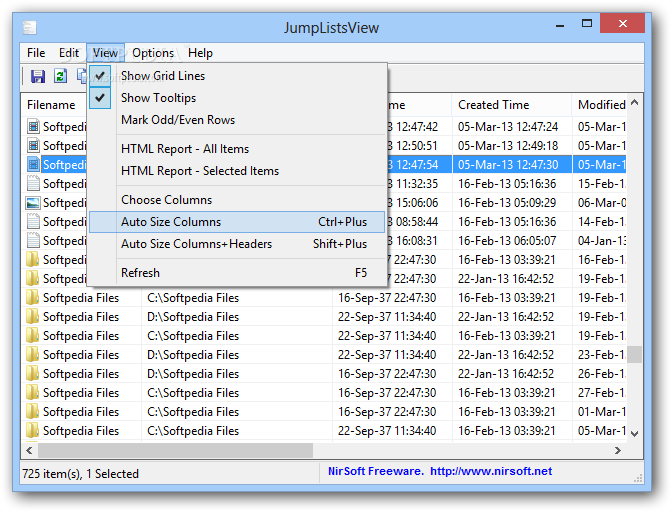672x512 pixels.
Task: Click the "NirSoft Freeware." status bar text
Action: (x=375, y=471)
